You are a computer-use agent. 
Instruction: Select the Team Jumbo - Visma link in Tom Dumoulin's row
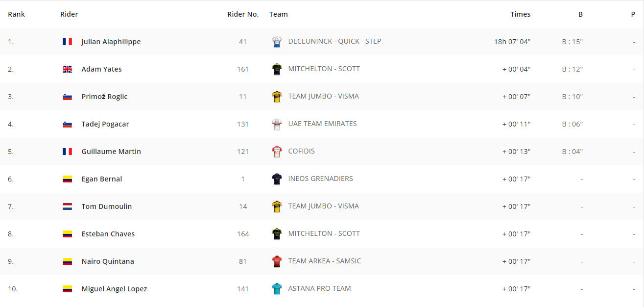click(x=324, y=206)
